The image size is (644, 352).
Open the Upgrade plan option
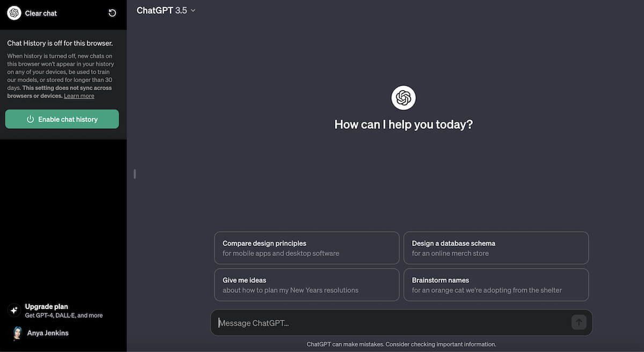click(x=63, y=311)
